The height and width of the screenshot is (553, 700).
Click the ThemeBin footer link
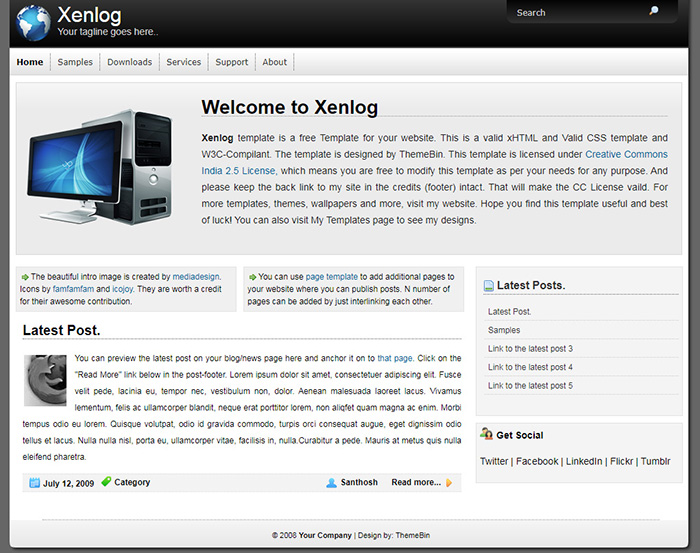coord(412,535)
